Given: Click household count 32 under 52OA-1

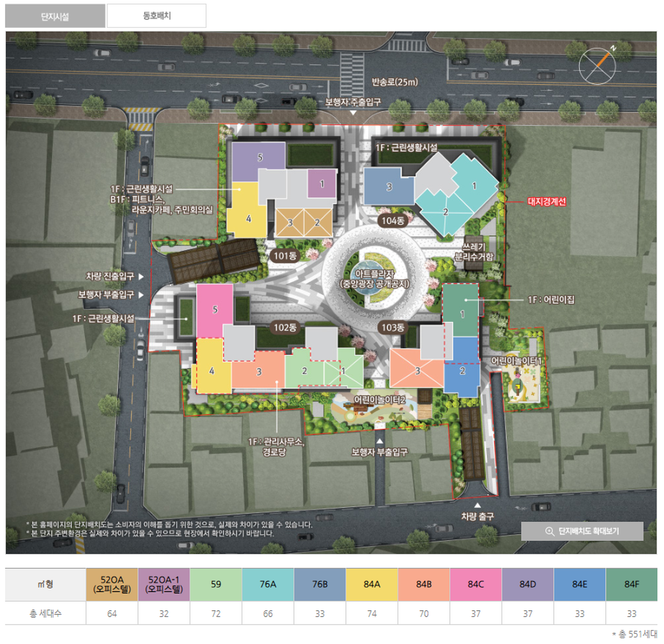Looking at the screenshot, I should tap(164, 614).
